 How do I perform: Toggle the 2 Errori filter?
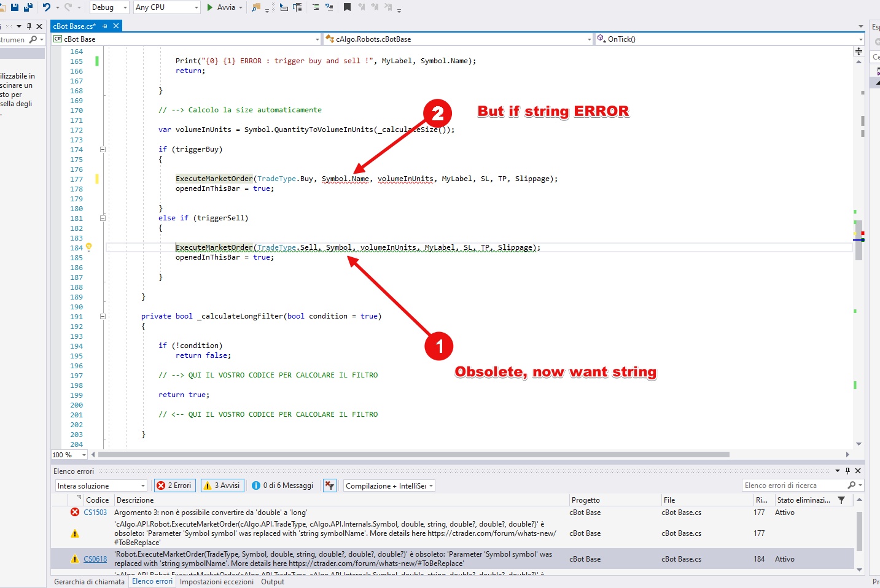pos(174,485)
